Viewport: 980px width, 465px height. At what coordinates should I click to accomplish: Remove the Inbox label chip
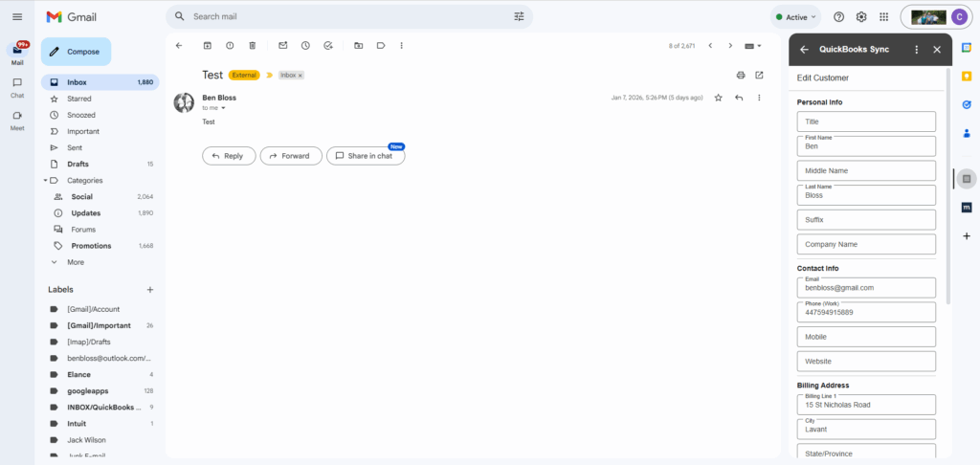[300, 75]
